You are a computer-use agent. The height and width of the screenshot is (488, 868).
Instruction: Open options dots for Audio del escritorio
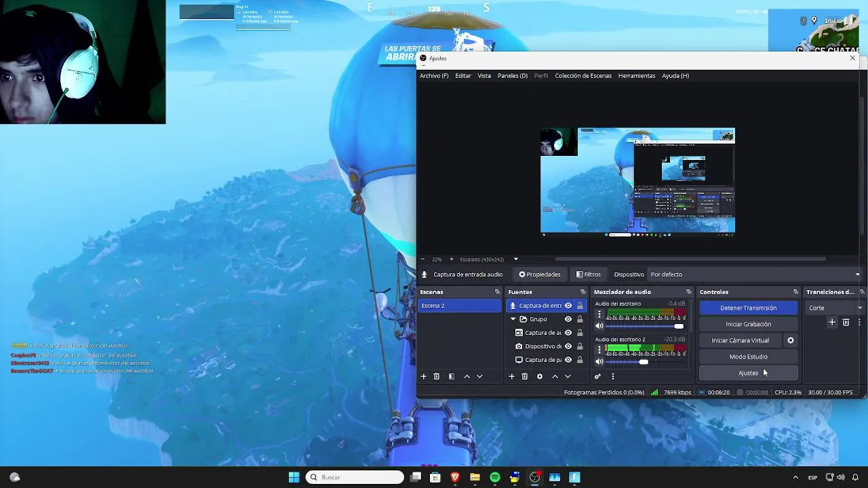pos(599,314)
